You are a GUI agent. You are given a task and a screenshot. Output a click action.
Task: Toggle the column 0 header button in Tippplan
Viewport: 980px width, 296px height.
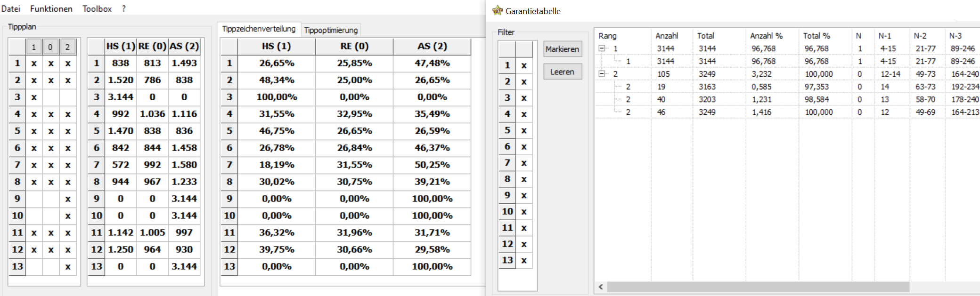50,47
